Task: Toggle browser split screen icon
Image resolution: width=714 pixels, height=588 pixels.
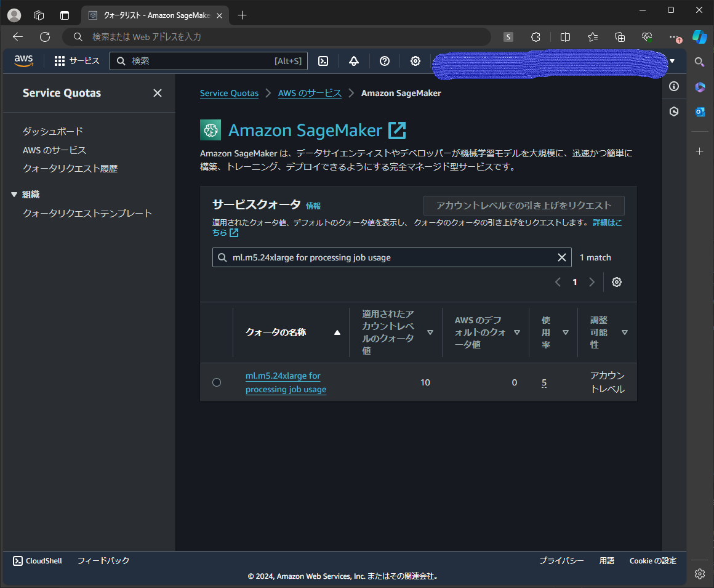Action: pyautogui.click(x=565, y=37)
